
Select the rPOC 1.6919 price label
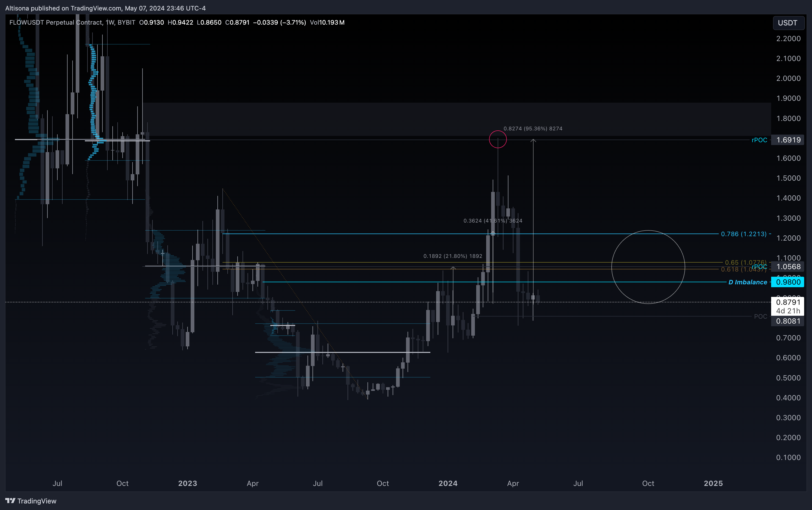(788, 140)
